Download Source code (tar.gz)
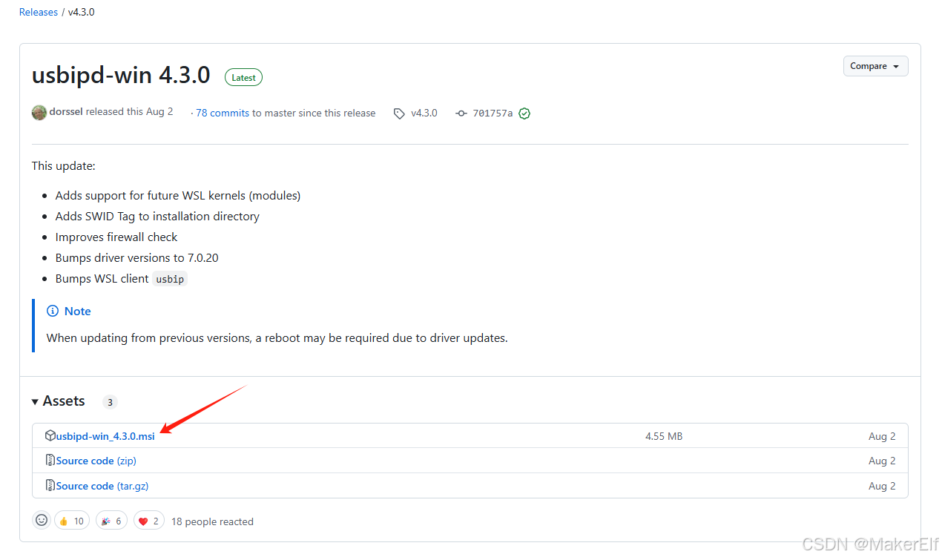Viewport: 942px width, 560px height. [x=102, y=486]
